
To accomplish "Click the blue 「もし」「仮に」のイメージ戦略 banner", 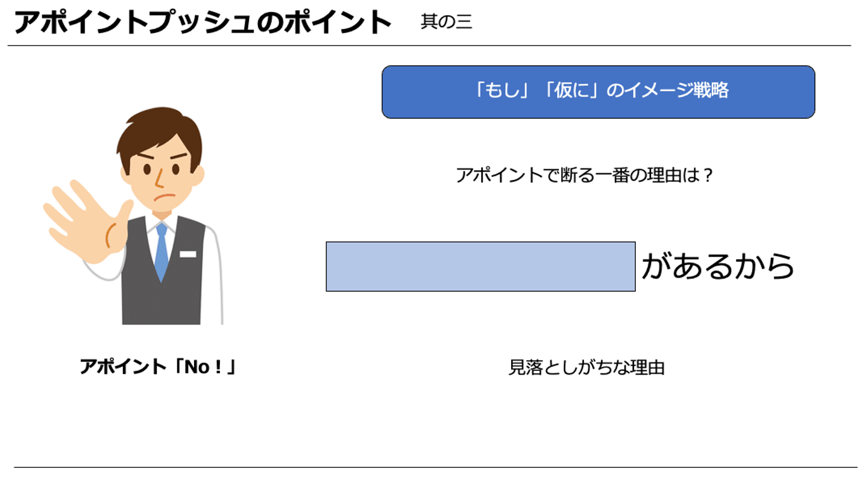I will click(598, 92).
